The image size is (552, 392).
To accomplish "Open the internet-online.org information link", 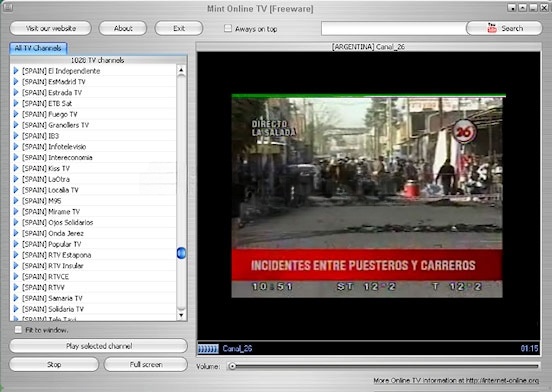I will (x=456, y=380).
